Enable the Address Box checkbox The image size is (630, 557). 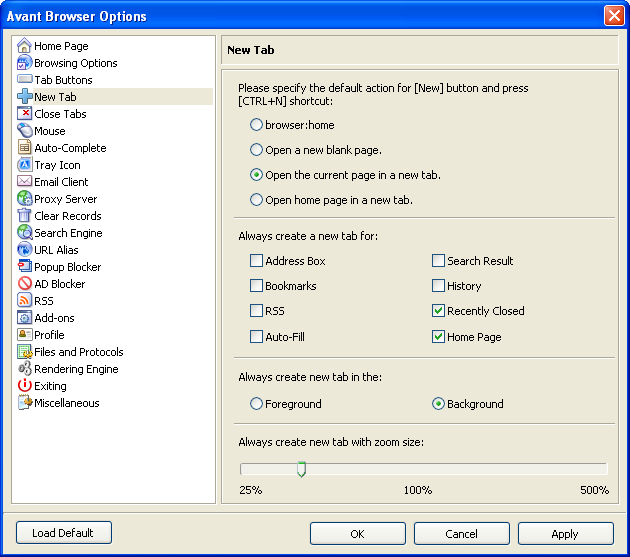point(256,260)
